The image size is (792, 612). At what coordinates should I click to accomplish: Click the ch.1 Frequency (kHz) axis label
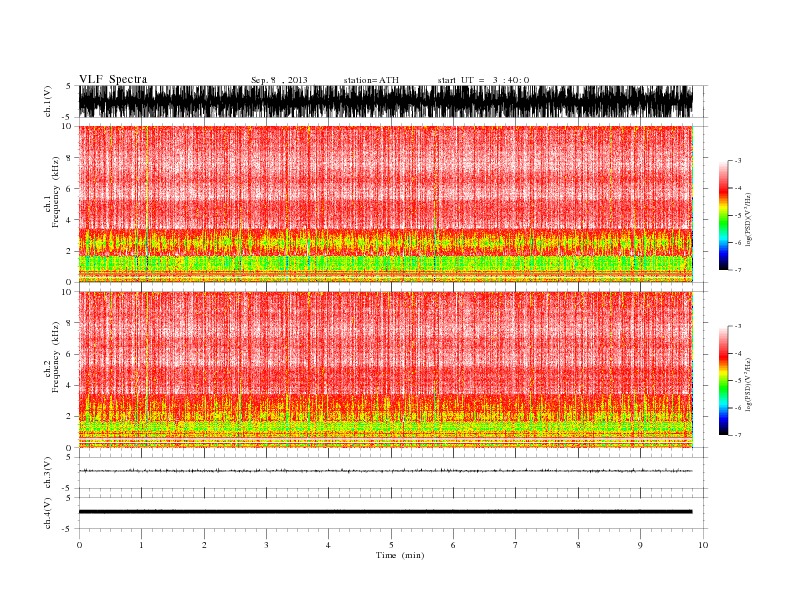(52, 192)
